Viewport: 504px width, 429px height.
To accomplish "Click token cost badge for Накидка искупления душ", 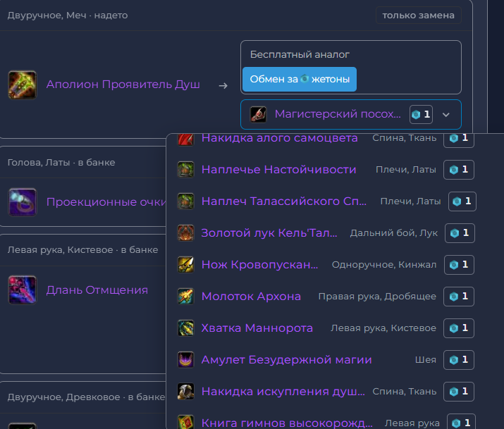I will click(x=459, y=392).
